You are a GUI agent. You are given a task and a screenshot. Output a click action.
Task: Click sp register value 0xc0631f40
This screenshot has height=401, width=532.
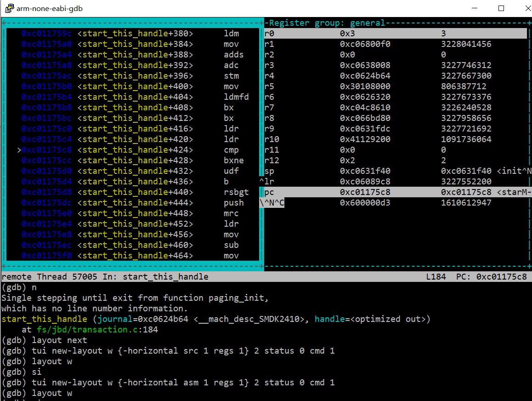click(365, 171)
